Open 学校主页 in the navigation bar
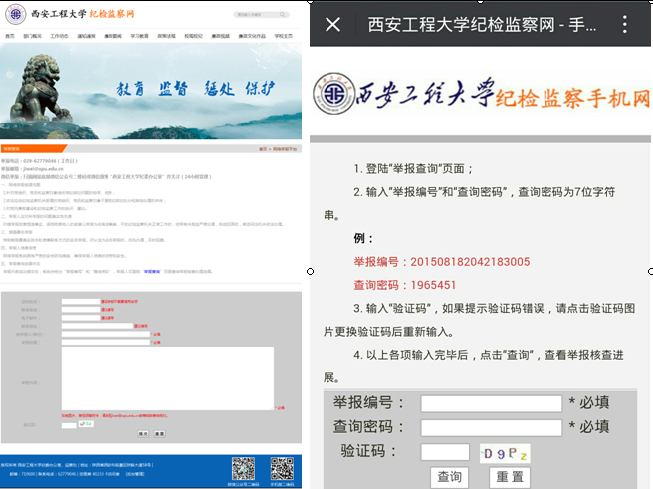The width and height of the screenshot is (653, 489). tap(284, 36)
